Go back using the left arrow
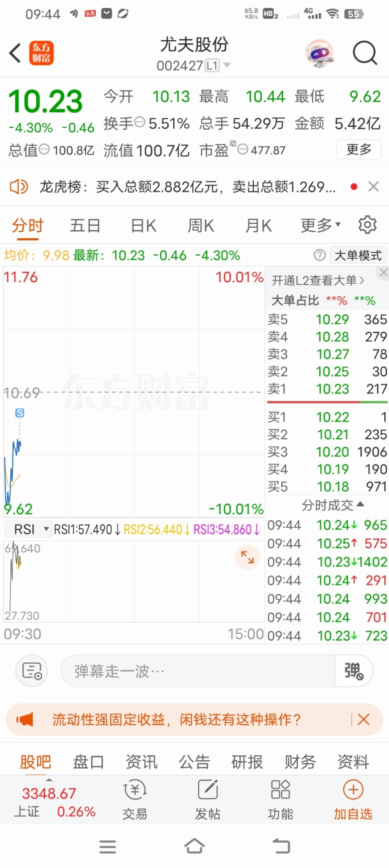The image size is (389, 868). tap(15, 53)
